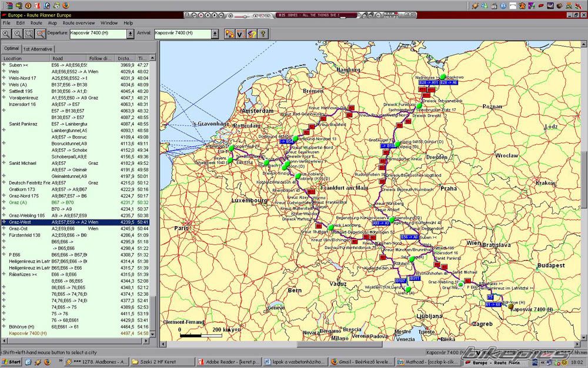Click the fourth magnifier icon with red marker
This screenshot has height=368, width=588.
(41, 34)
